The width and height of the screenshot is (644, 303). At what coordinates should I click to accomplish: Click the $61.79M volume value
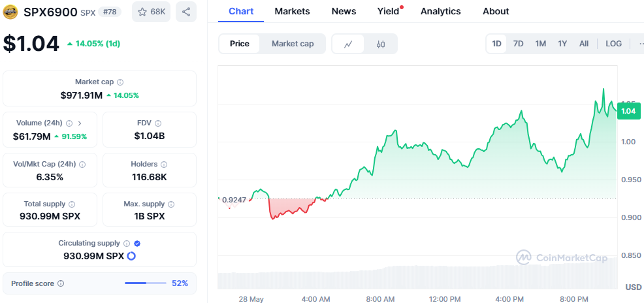coord(31,136)
